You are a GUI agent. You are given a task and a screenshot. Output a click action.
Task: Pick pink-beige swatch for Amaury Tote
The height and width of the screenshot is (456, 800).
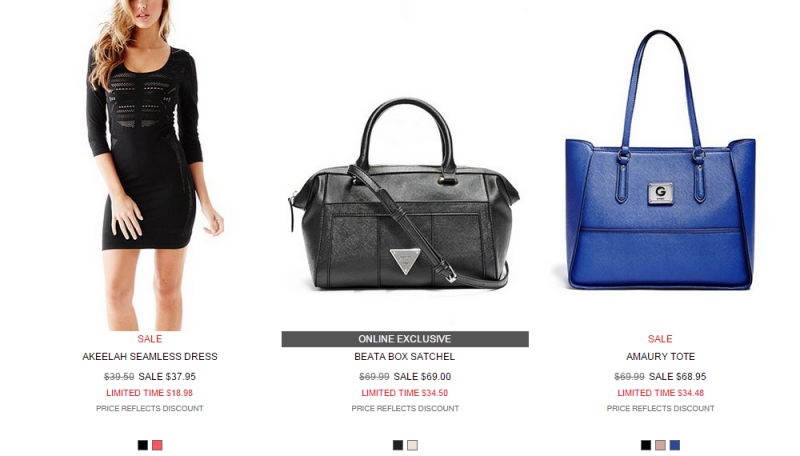point(660,445)
